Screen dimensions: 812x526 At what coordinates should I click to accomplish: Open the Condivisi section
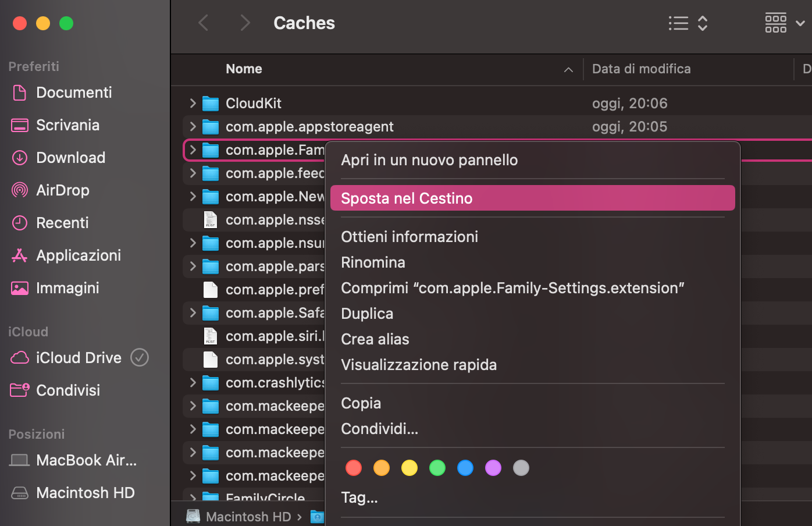pyautogui.click(x=67, y=390)
